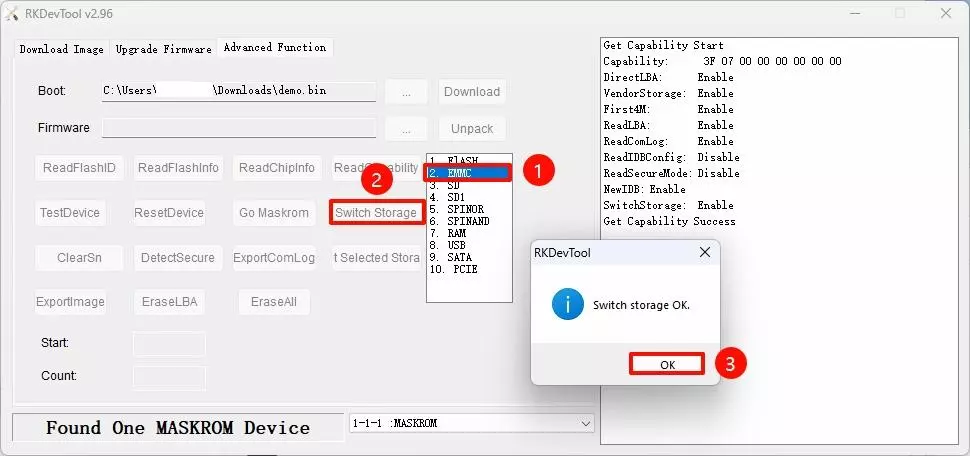Click the EraseAll button
Viewport: 970px width, 456px height.
click(274, 302)
